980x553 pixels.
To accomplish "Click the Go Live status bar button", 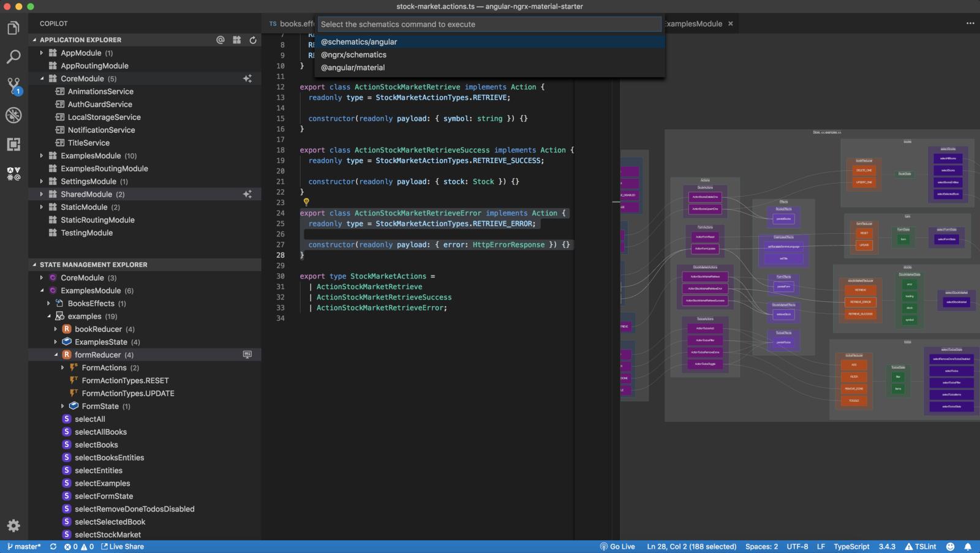I will pos(617,546).
